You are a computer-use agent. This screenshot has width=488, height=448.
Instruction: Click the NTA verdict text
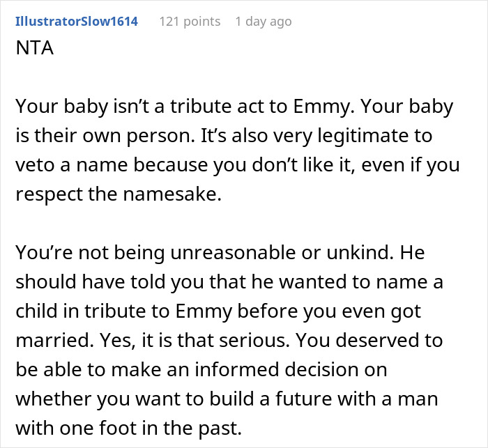click(33, 52)
